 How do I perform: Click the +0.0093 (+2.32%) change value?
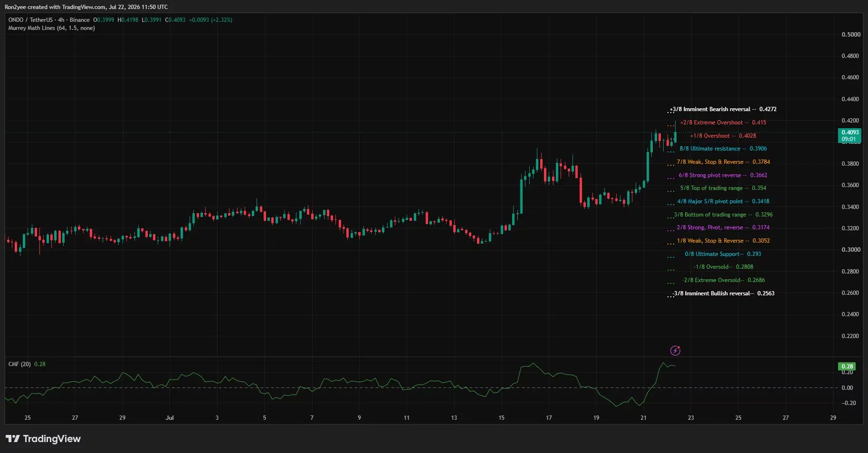click(210, 20)
